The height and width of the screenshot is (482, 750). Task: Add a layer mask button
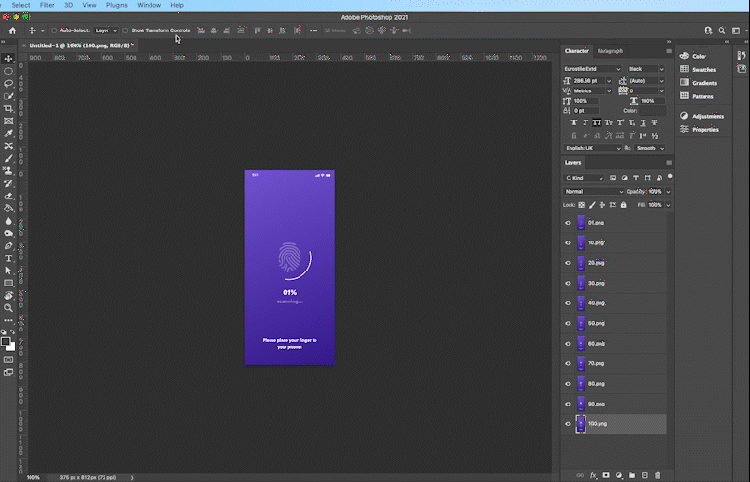[x=606, y=475]
